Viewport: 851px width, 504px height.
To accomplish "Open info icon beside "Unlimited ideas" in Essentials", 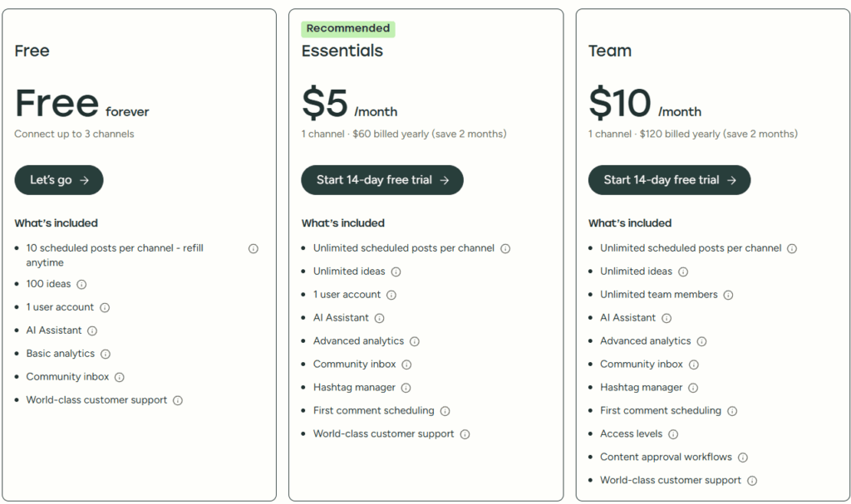I will pyautogui.click(x=396, y=272).
